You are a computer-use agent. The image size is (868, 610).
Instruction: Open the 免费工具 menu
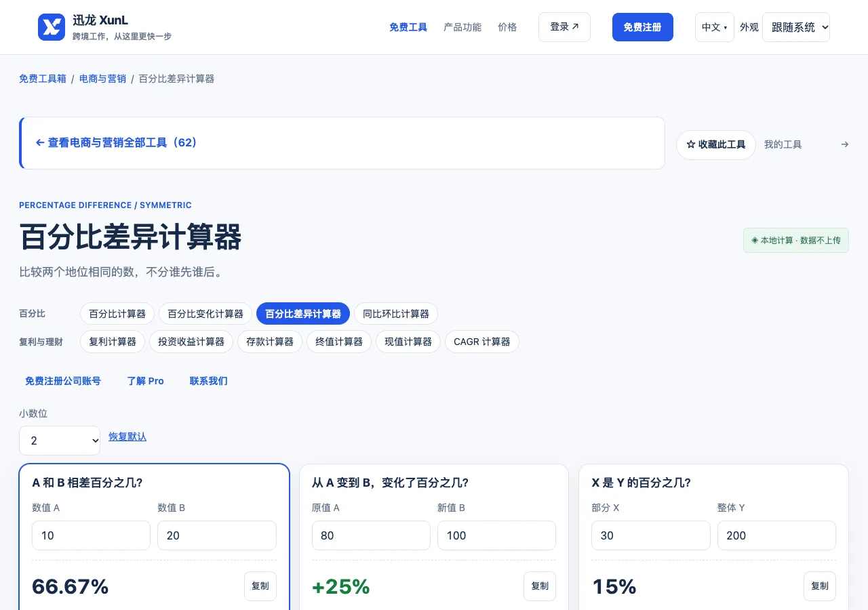point(408,27)
